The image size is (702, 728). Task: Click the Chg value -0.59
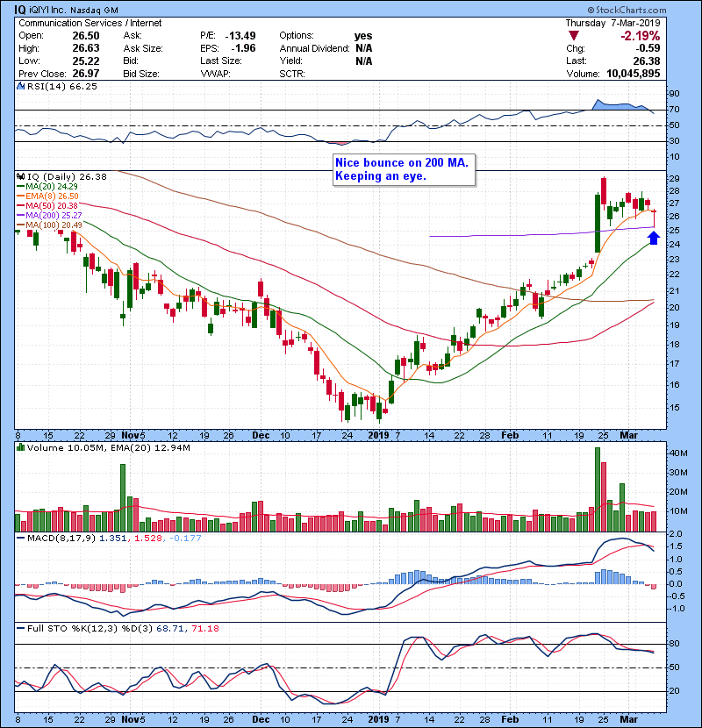coord(648,48)
